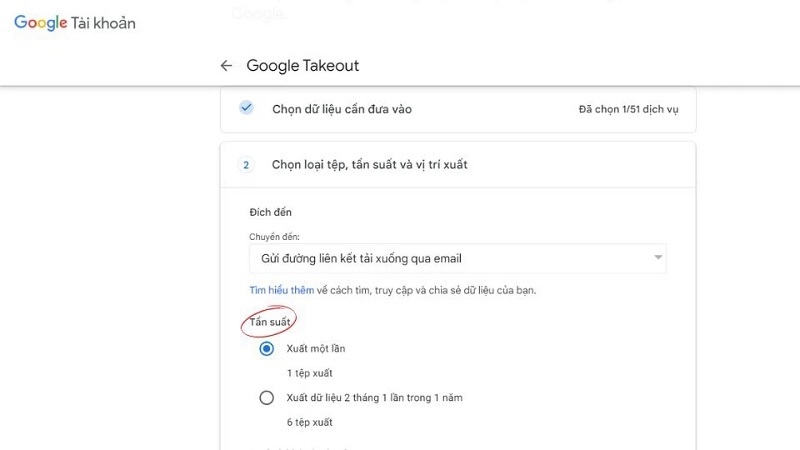Click the '1 tệp xuất' description text
This screenshot has height=450, width=800.
309,373
